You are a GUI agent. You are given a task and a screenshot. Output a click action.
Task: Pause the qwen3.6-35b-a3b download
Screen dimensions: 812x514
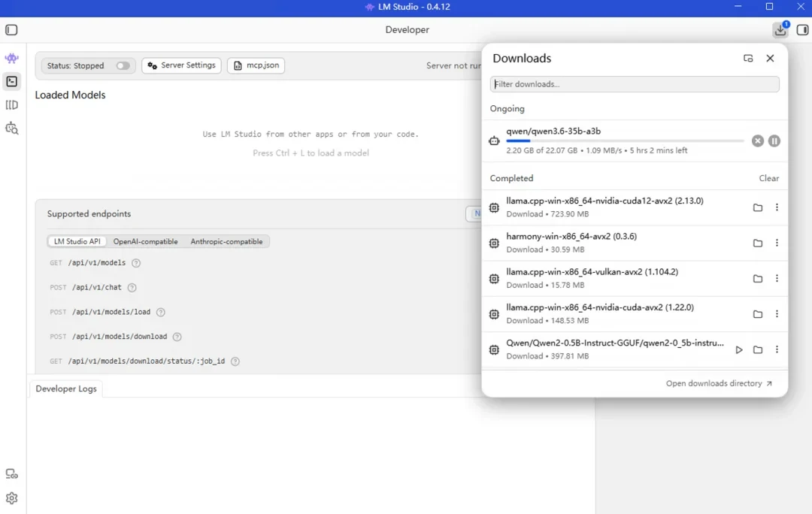tap(774, 141)
